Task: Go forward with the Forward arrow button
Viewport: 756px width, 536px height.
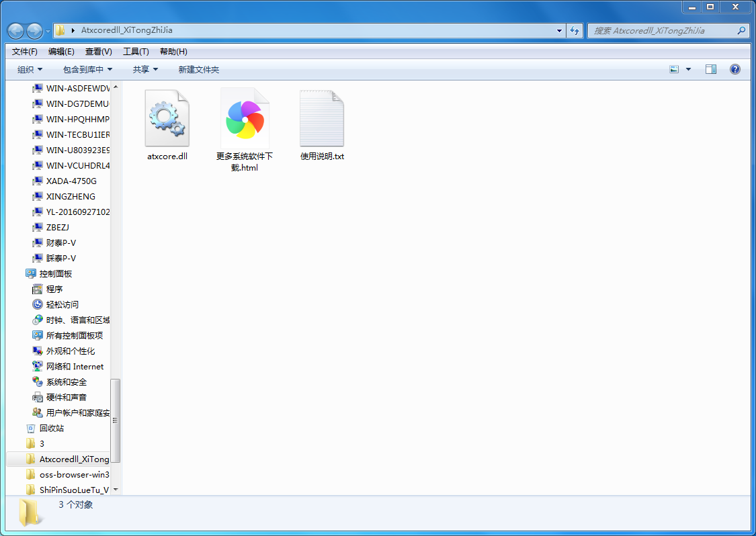Action: pyautogui.click(x=34, y=31)
